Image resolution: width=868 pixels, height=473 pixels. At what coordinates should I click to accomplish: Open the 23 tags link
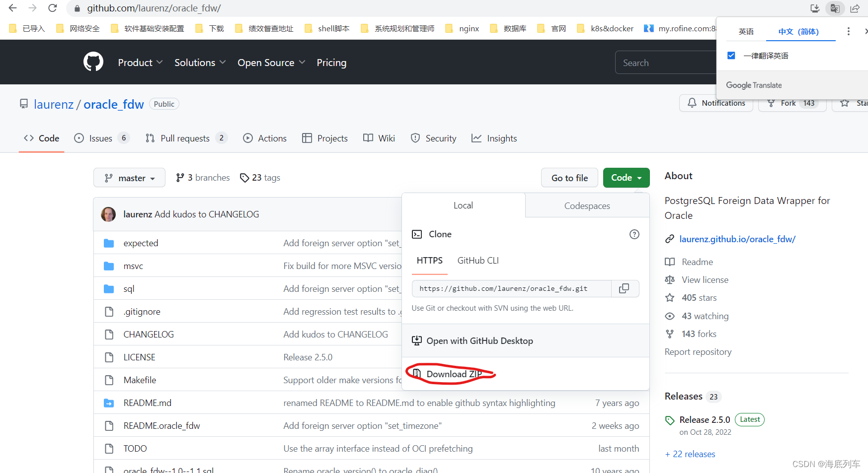pyautogui.click(x=260, y=178)
